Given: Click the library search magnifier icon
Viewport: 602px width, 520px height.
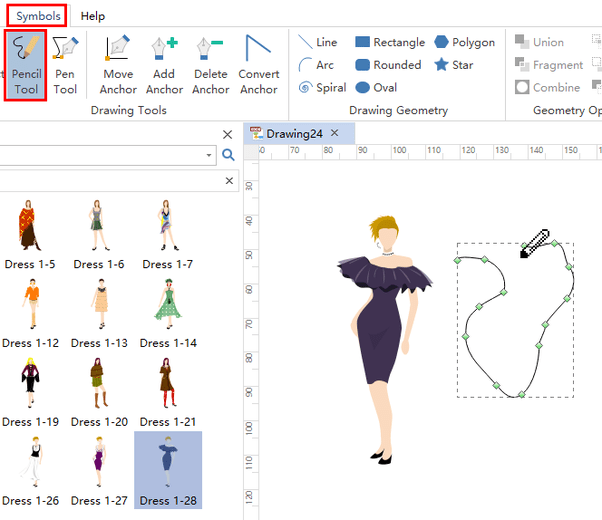Looking at the screenshot, I should pos(228,155).
